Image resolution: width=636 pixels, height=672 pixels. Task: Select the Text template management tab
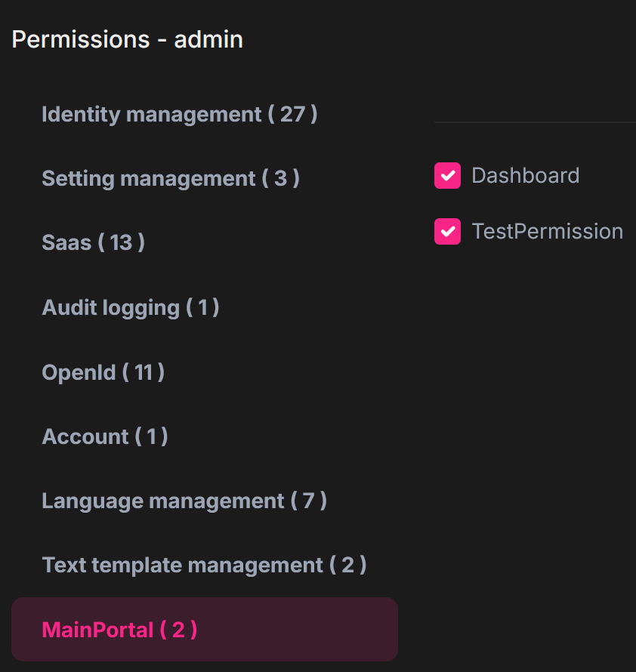pos(204,565)
